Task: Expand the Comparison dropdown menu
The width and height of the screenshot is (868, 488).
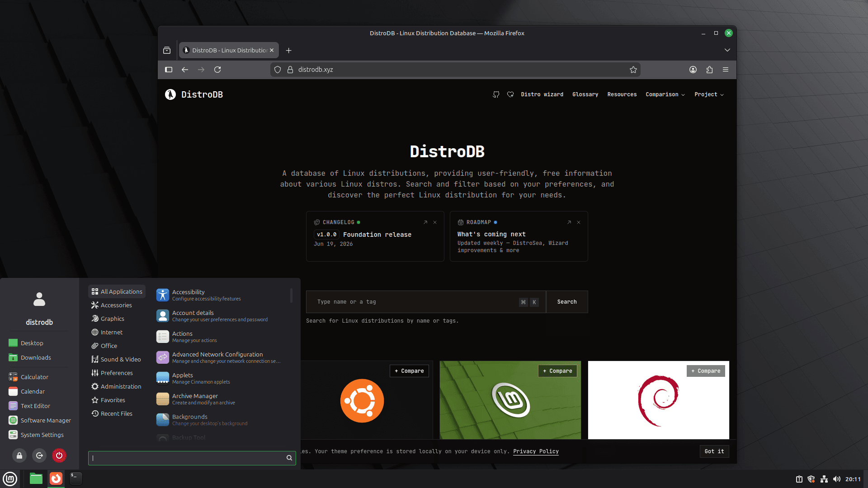Action: (665, 94)
